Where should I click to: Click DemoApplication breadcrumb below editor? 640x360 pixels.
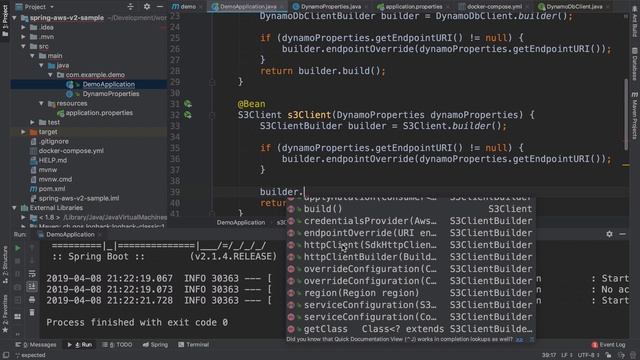pyautogui.click(x=241, y=222)
